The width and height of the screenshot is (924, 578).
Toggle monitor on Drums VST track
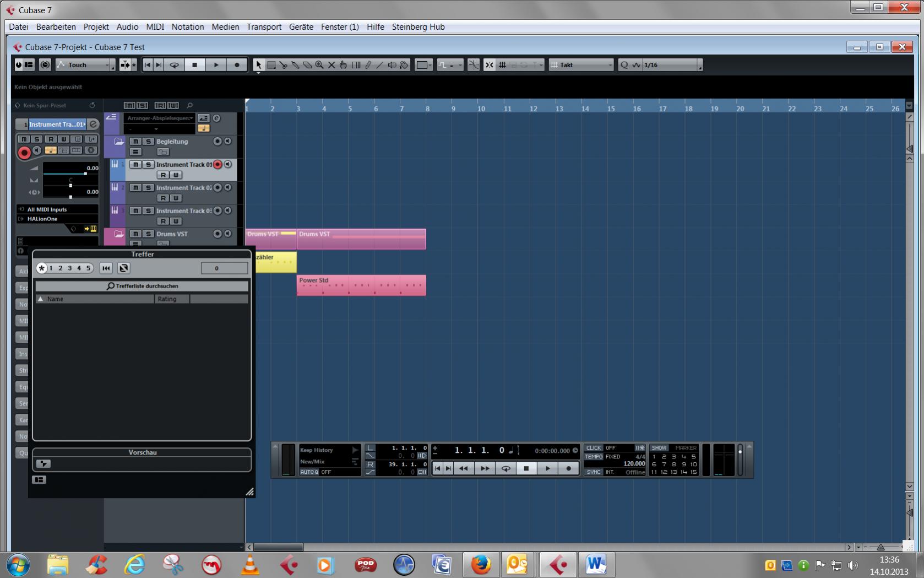click(227, 234)
